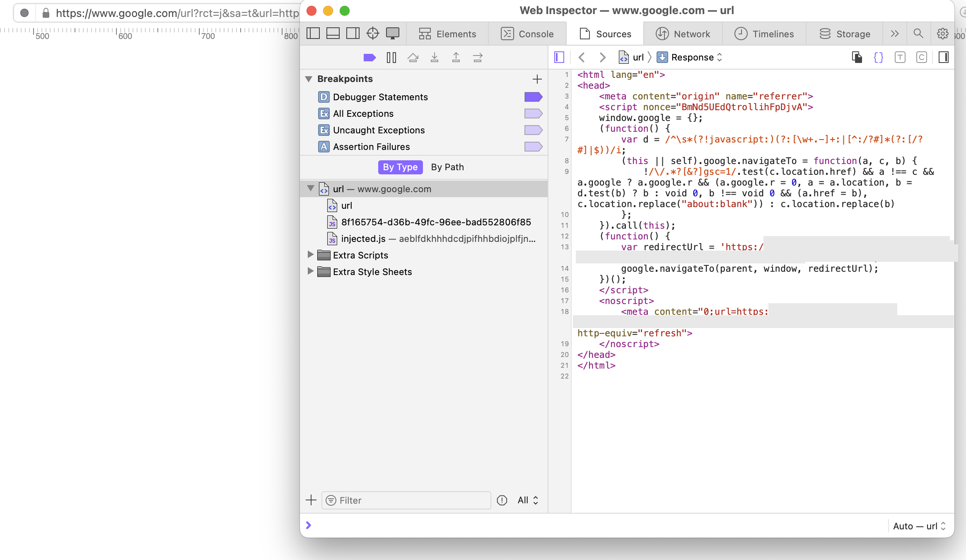Click the step into arrow icon
The image size is (966, 560).
point(434,58)
